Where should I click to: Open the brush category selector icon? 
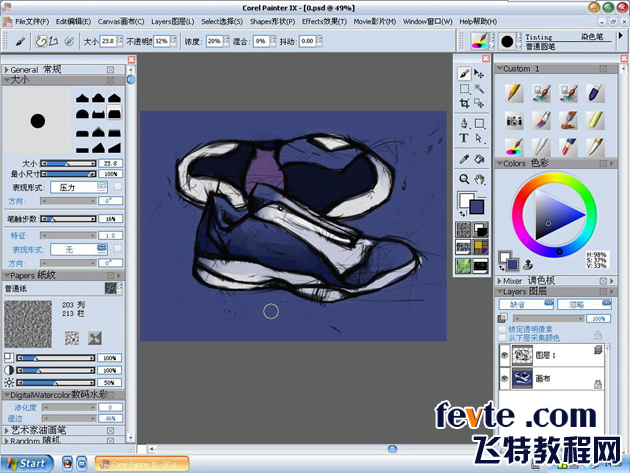(x=479, y=41)
